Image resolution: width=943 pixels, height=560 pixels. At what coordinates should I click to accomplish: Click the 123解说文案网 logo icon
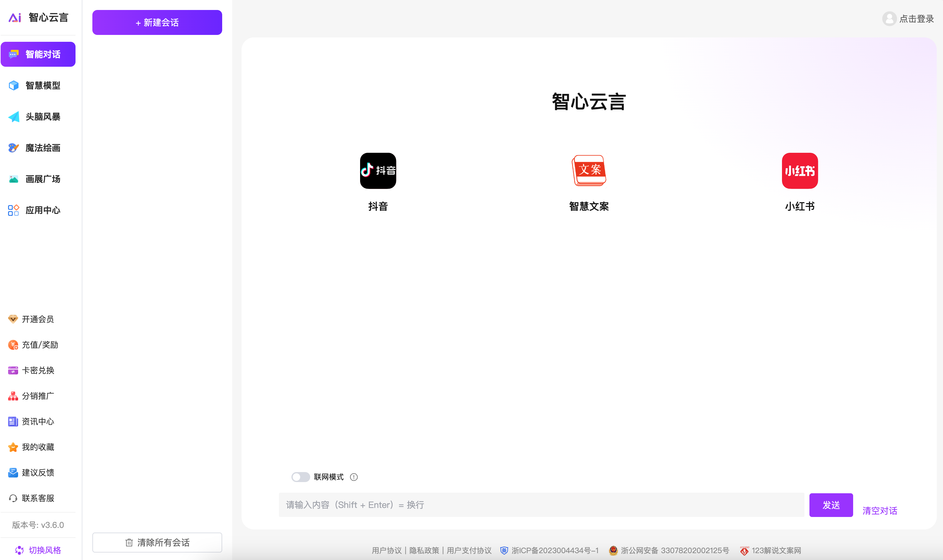click(744, 551)
